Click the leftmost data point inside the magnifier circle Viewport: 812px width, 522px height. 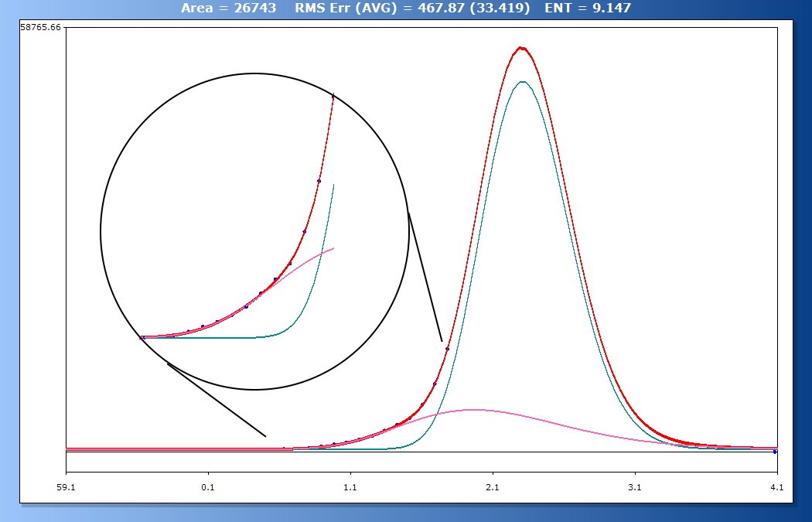(x=142, y=337)
